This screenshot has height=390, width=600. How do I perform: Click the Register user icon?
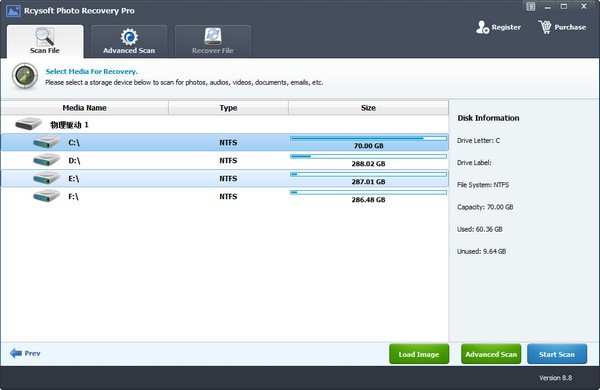click(x=483, y=27)
